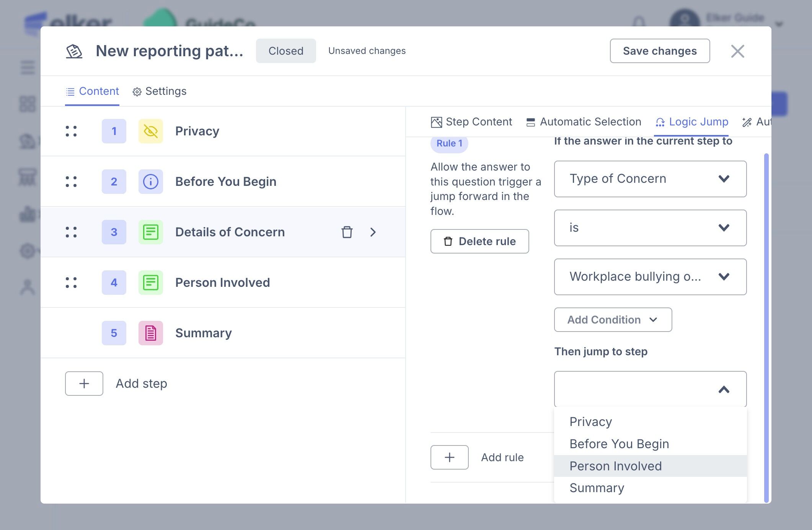Select Person Involved from dropdown list

pyautogui.click(x=615, y=466)
